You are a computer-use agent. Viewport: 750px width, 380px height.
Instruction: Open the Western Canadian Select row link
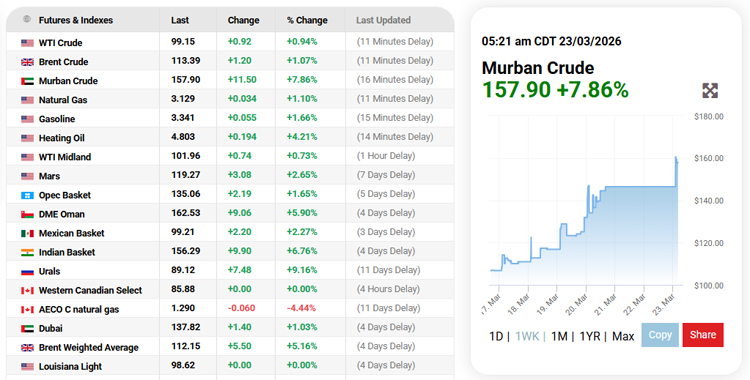click(x=90, y=291)
